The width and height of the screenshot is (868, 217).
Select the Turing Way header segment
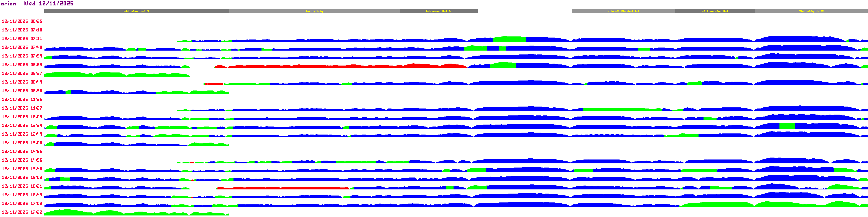coord(314,11)
